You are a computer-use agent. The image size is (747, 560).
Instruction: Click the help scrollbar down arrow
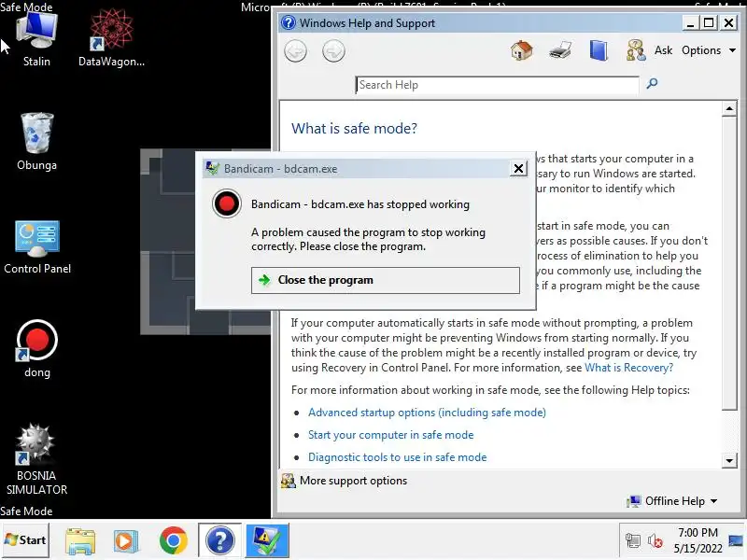coord(729,460)
